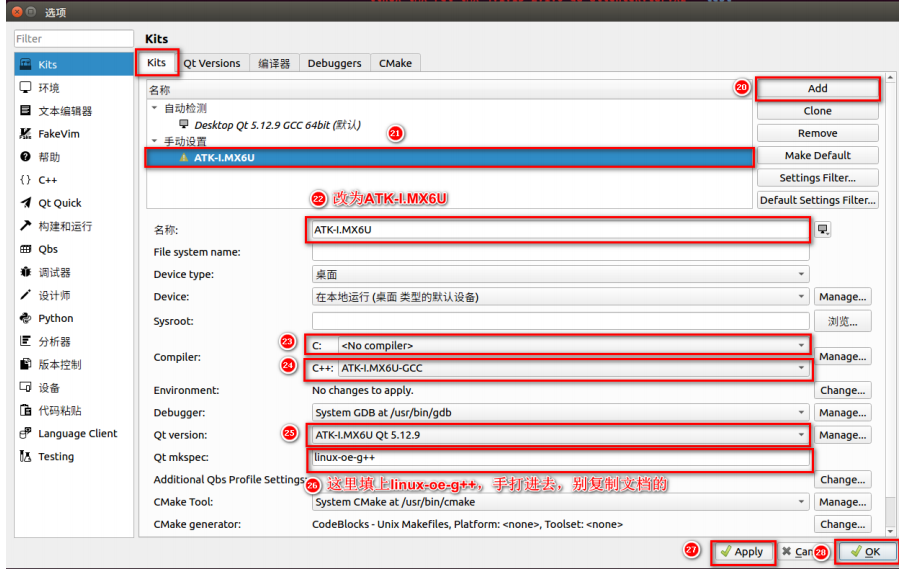Screen dimensions: 899x570
Task: Open the CMake Tool dropdown
Action: pyautogui.click(x=560, y=502)
